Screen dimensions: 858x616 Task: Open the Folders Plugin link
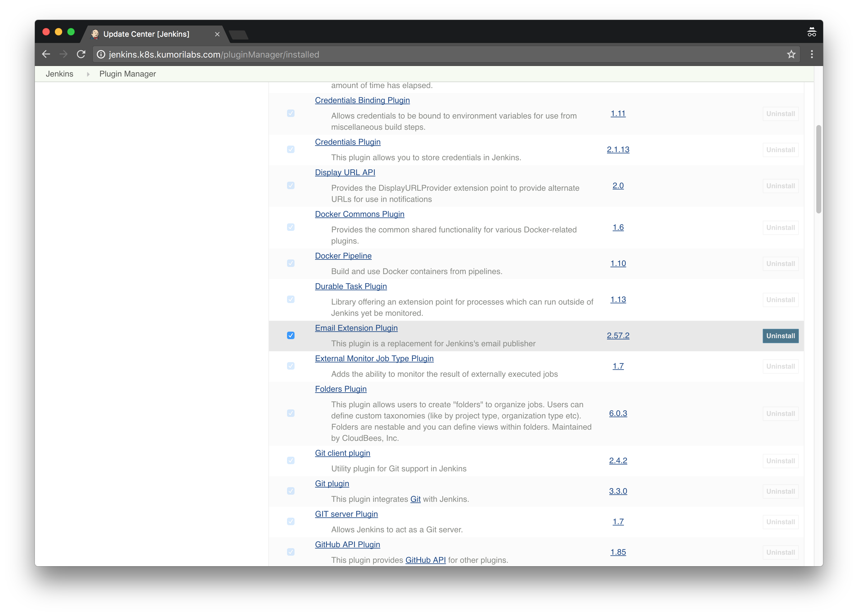coord(341,389)
